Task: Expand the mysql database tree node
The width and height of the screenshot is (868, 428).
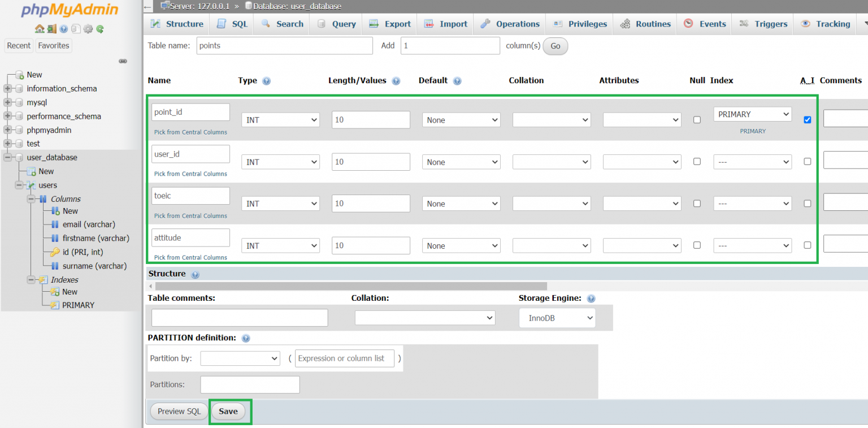Action: [x=8, y=102]
